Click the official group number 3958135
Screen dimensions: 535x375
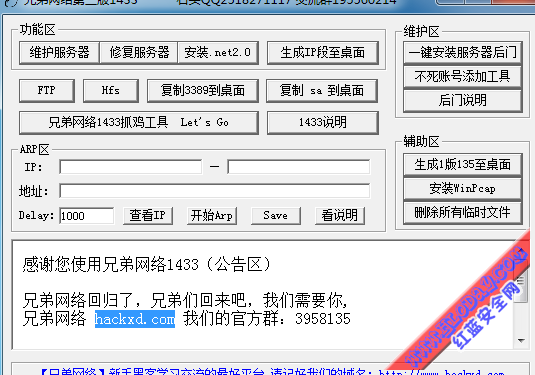pyautogui.click(x=323, y=319)
